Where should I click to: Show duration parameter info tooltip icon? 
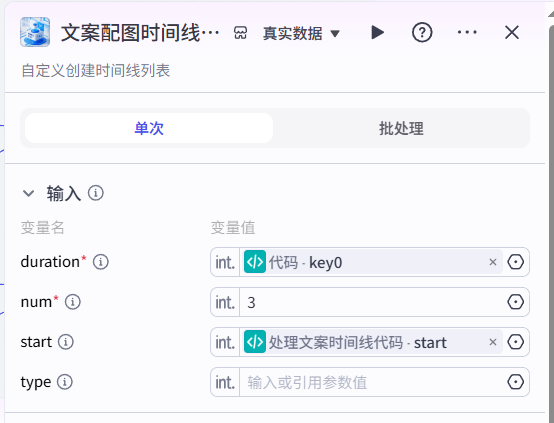point(101,262)
